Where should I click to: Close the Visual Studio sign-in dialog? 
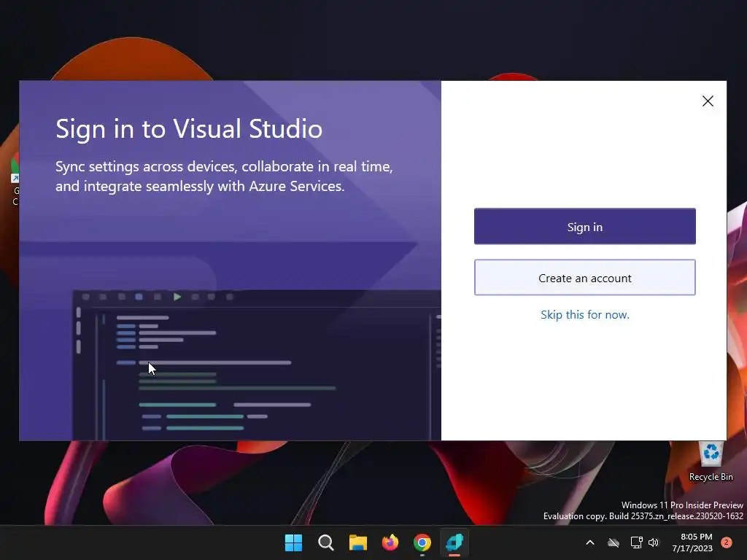(708, 101)
